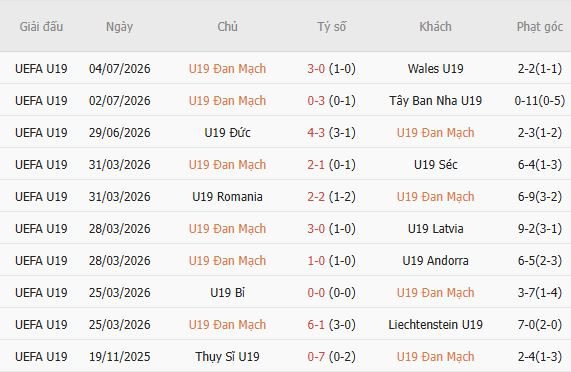Open U19 Andorra team link
The height and width of the screenshot is (372, 571).
436,261
